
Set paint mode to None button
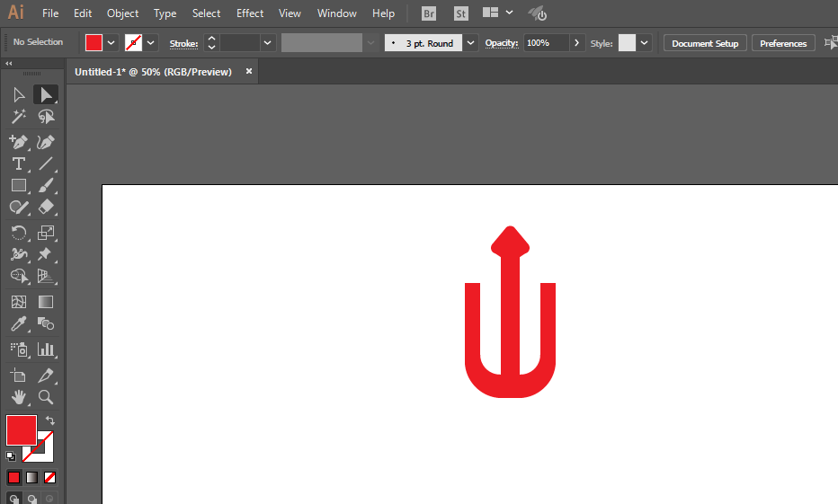tap(49, 477)
